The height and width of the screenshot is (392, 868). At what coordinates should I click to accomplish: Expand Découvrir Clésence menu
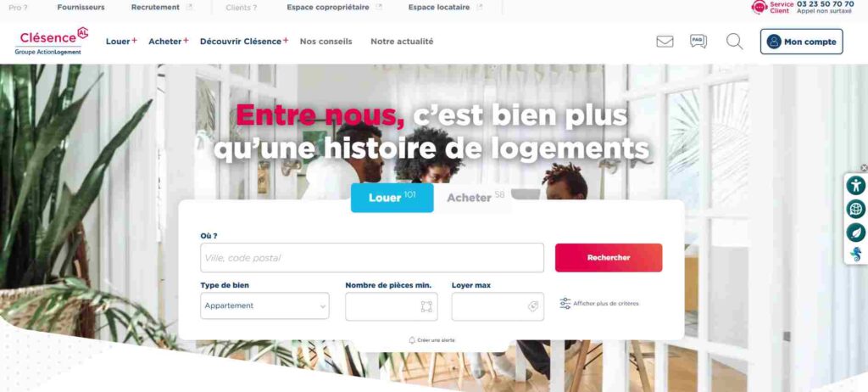pyautogui.click(x=244, y=41)
